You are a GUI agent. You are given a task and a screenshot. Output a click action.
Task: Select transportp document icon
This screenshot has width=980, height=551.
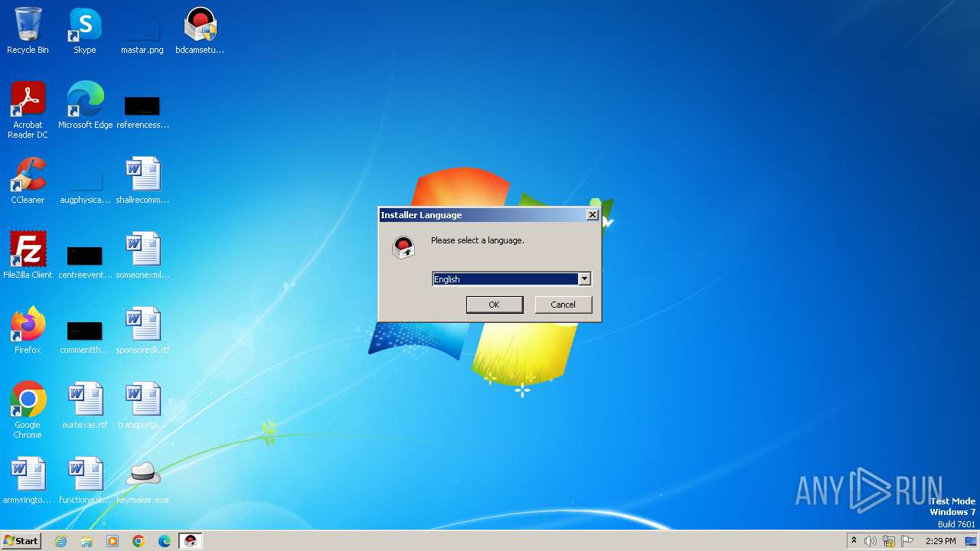[x=142, y=406]
